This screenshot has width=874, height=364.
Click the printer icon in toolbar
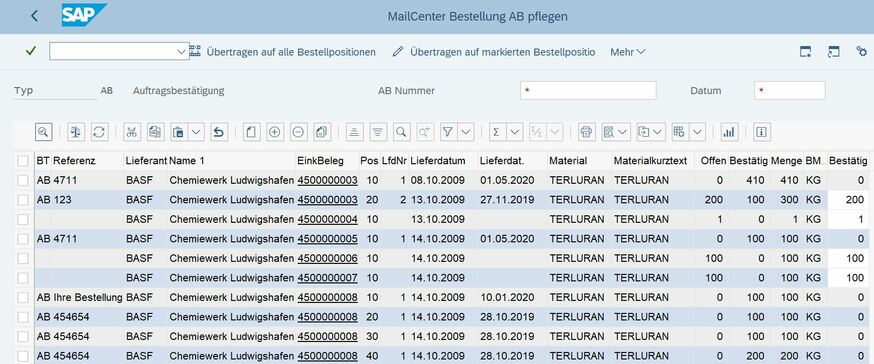point(586,132)
